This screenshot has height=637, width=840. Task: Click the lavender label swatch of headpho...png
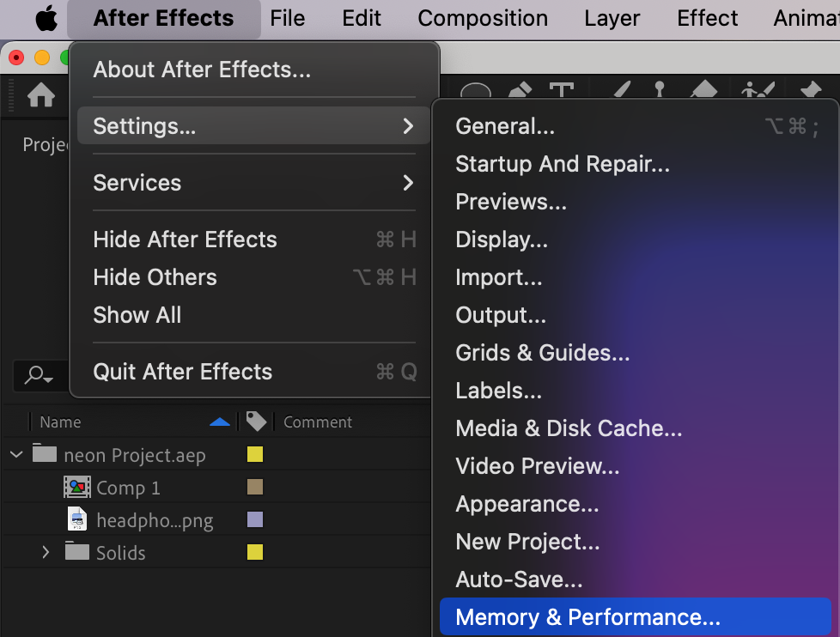(x=255, y=519)
